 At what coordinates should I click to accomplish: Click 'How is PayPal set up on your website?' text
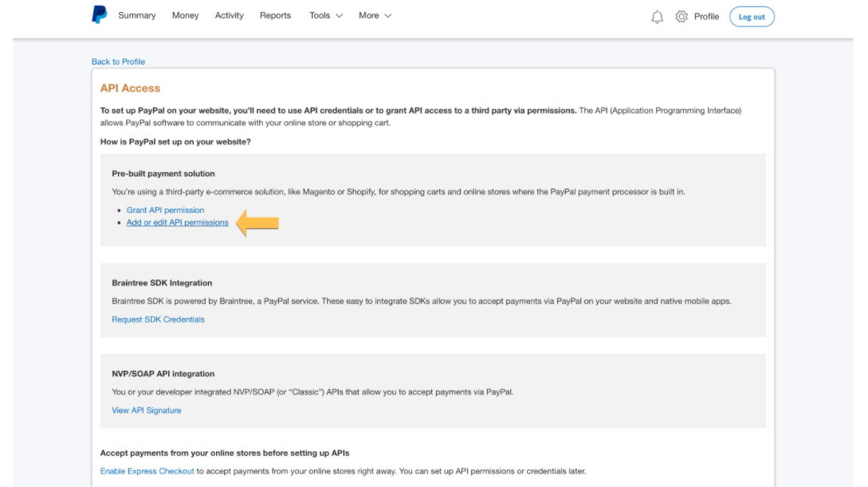tap(175, 142)
